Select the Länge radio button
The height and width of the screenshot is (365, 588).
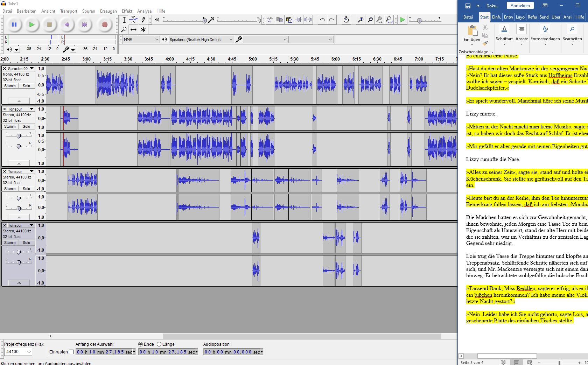click(159, 344)
